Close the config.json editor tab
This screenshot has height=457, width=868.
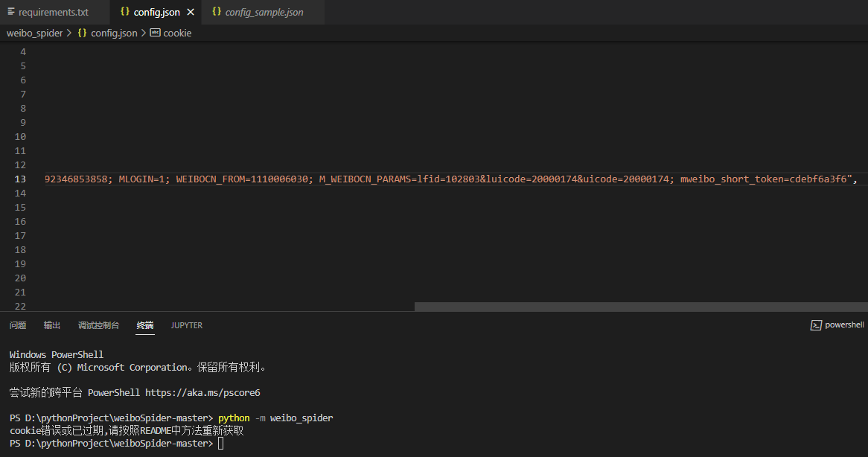pos(190,12)
